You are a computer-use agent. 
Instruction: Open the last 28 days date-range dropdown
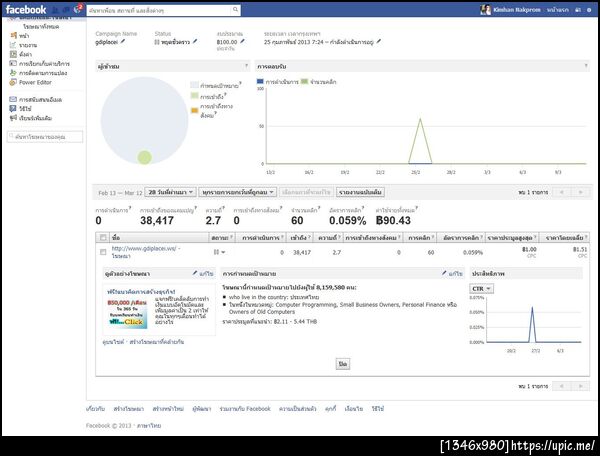point(171,192)
